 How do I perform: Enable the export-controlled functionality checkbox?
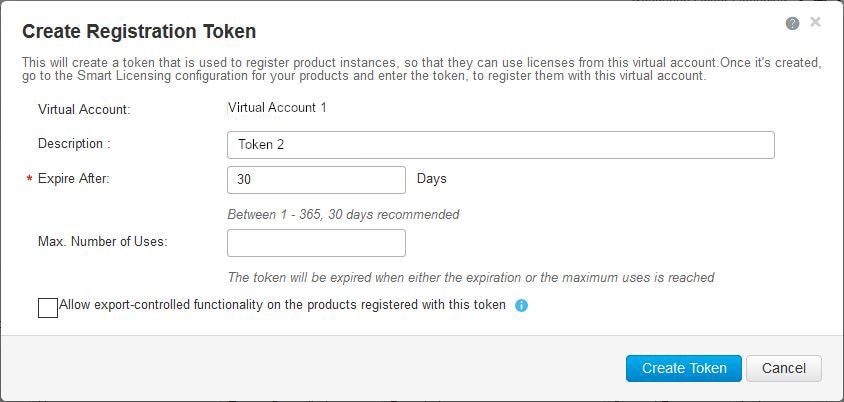pos(48,308)
